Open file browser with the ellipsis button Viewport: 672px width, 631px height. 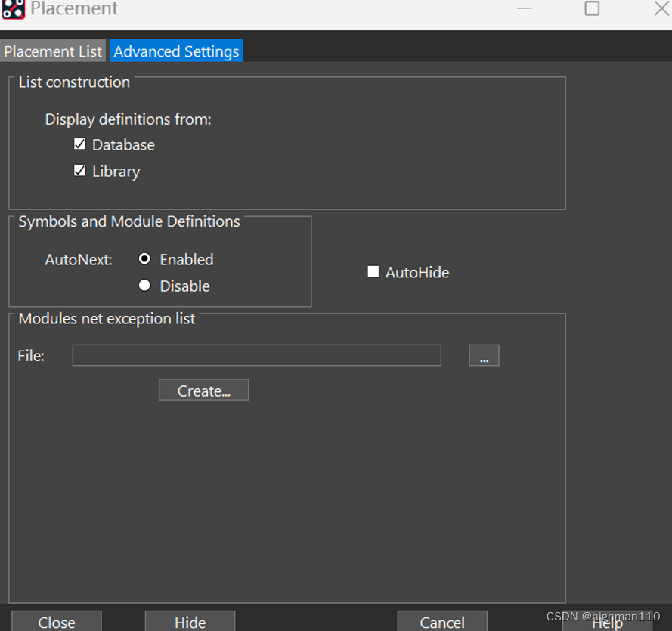pyautogui.click(x=484, y=355)
